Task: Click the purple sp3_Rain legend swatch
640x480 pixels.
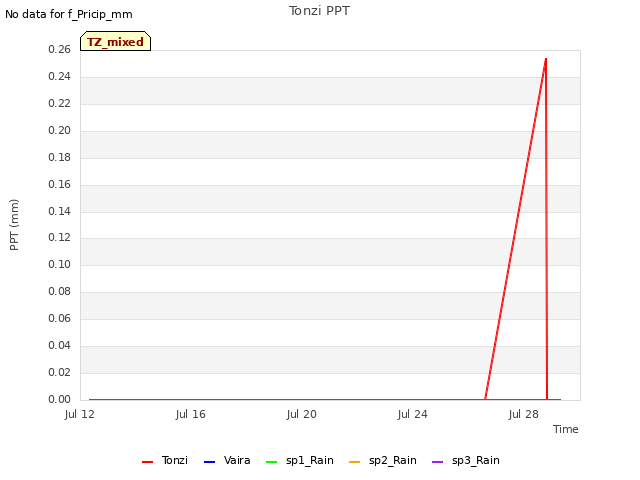Action: coord(438,462)
